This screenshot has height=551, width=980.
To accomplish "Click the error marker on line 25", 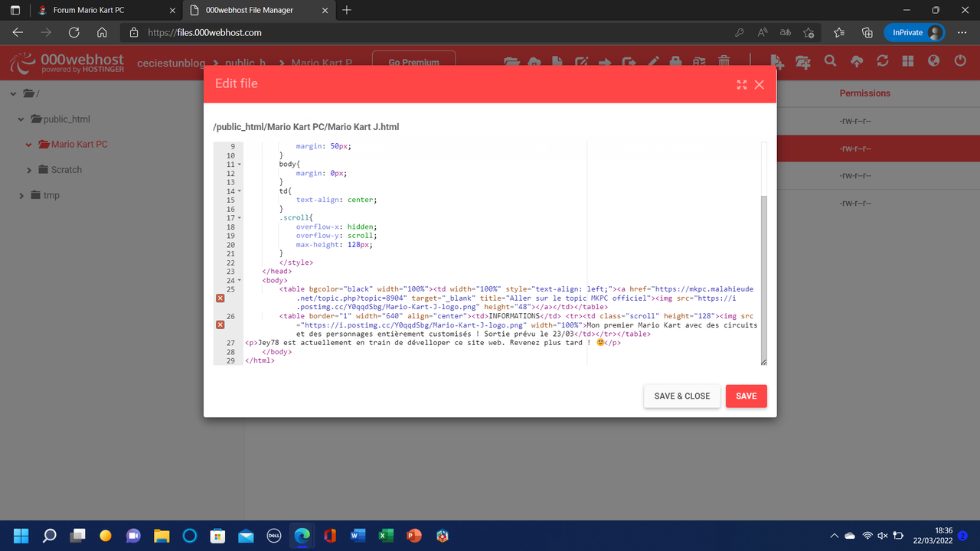I will 220,298.
